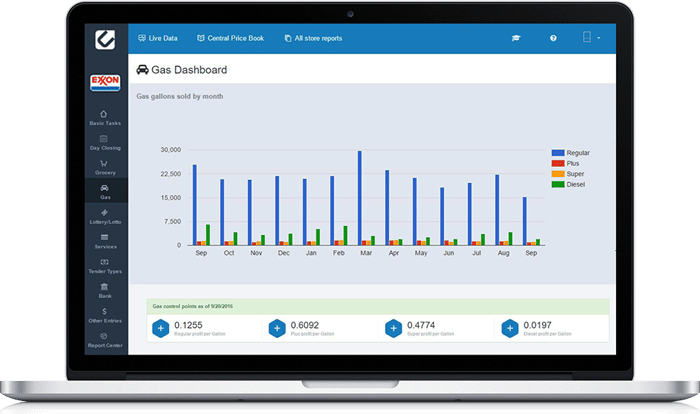Click the help question mark icon
This screenshot has height=414, width=700.
553,38
